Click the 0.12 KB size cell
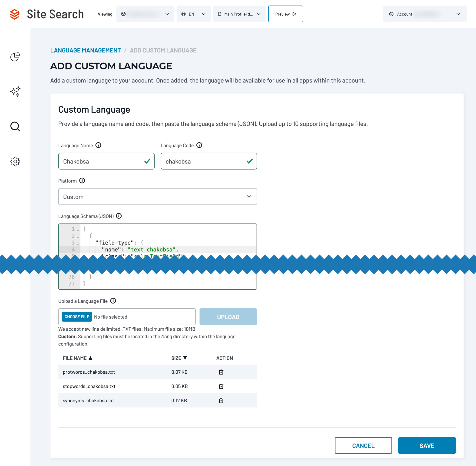 pos(179,401)
